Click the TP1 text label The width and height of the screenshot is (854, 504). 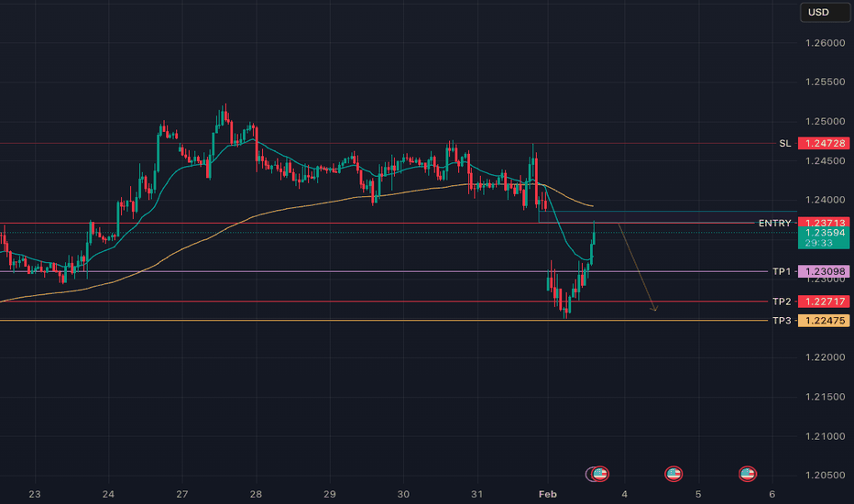(x=782, y=271)
